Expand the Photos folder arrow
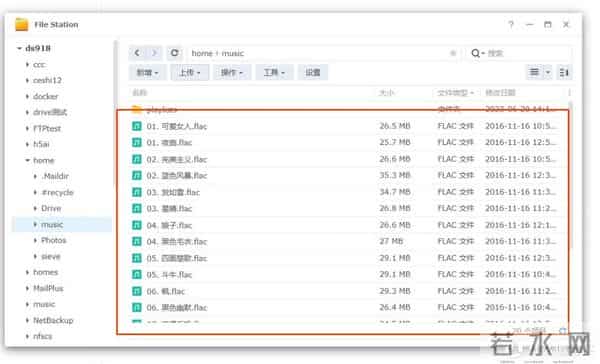Viewport: 600px width, 364px height. [x=35, y=240]
